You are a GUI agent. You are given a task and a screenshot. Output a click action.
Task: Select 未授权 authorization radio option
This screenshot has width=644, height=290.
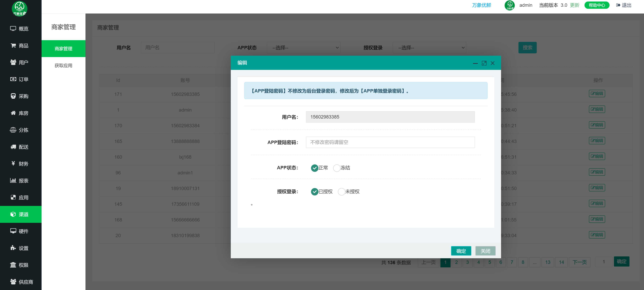tap(341, 192)
